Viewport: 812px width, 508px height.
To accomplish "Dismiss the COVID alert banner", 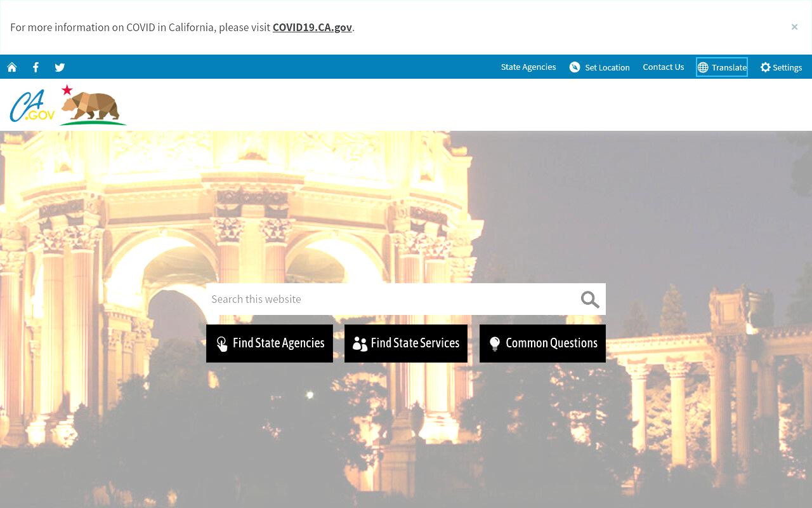I will 794,27.
